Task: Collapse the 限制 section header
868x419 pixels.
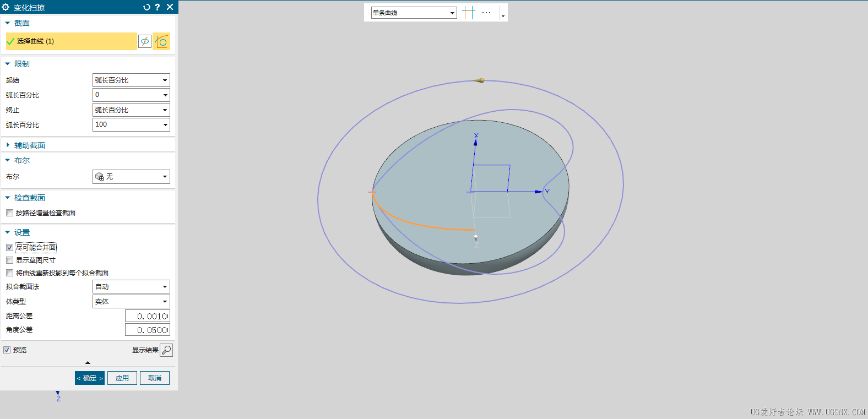Action: [x=22, y=64]
